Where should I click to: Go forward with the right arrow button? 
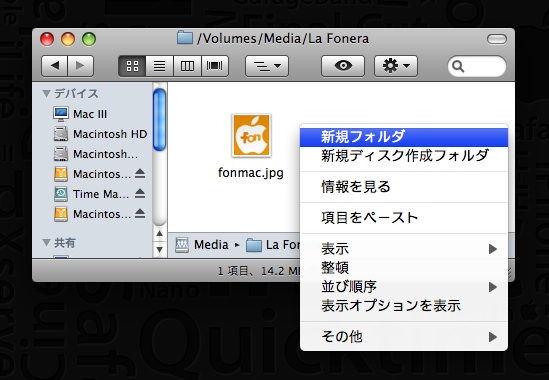pos(81,65)
